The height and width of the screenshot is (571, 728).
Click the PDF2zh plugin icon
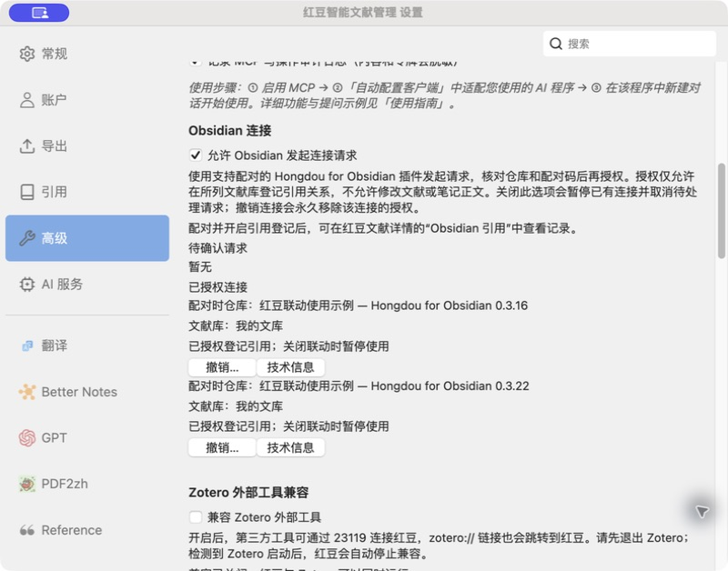27,484
